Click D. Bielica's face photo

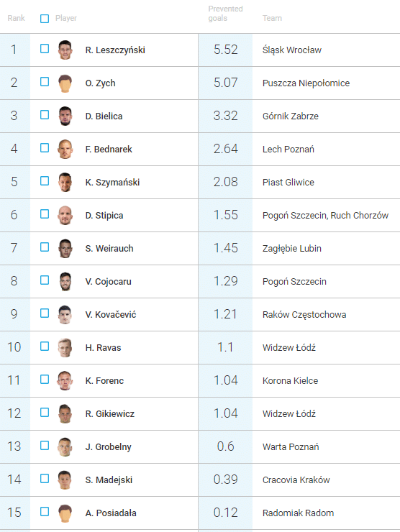click(x=65, y=116)
